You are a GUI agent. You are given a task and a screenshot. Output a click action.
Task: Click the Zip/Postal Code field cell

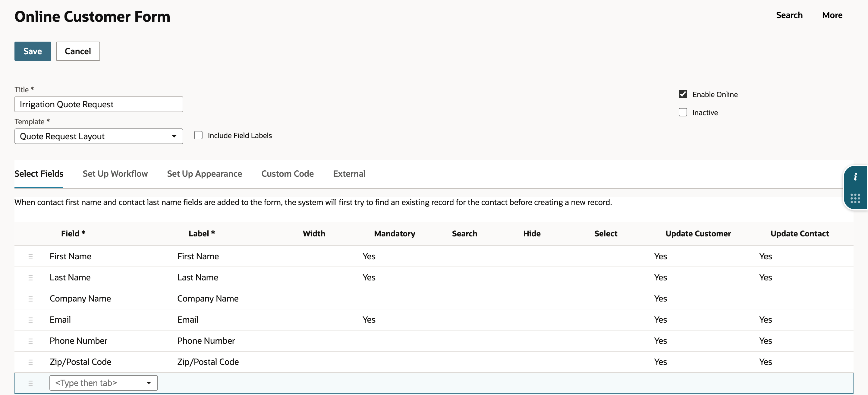coord(80,362)
